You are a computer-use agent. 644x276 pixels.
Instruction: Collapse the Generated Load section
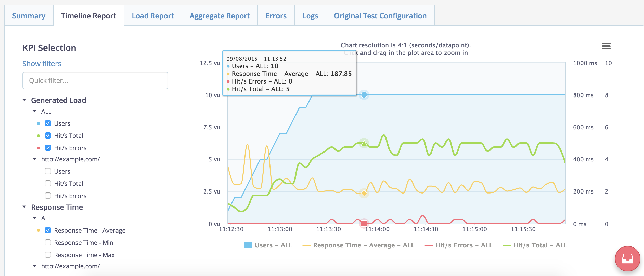pos(24,100)
